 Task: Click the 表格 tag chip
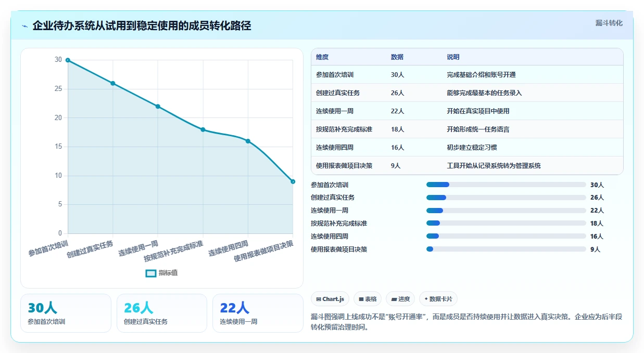point(368,299)
